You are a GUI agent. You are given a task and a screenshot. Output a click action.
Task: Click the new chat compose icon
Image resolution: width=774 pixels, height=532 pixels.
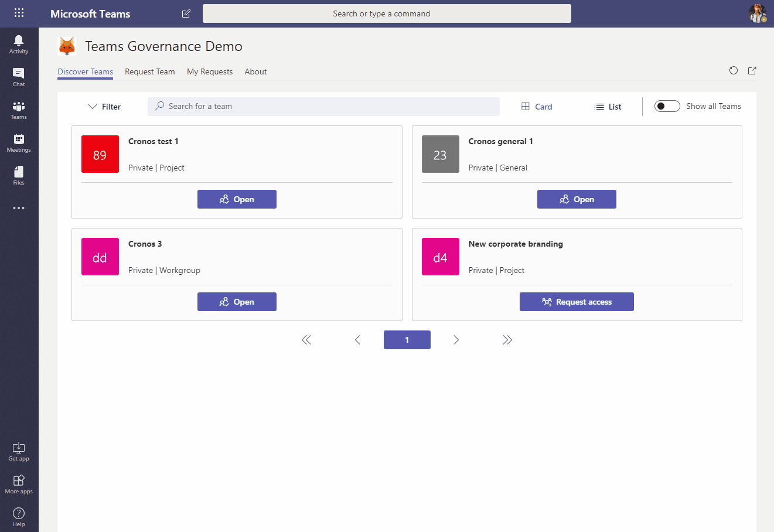coord(186,13)
